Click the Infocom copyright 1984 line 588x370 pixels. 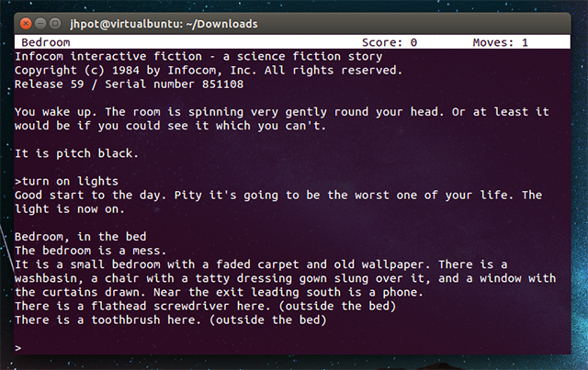208,71
